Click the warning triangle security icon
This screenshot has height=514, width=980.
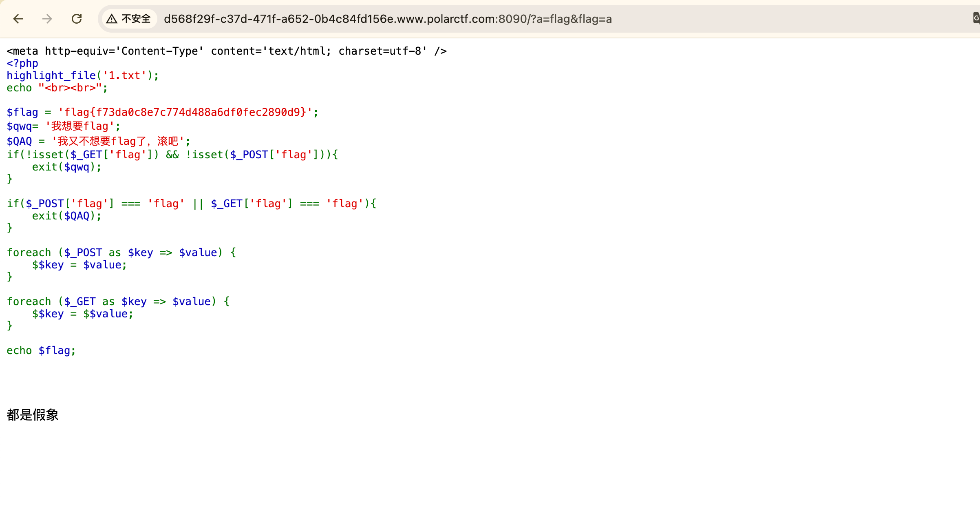(x=112, y=19)
